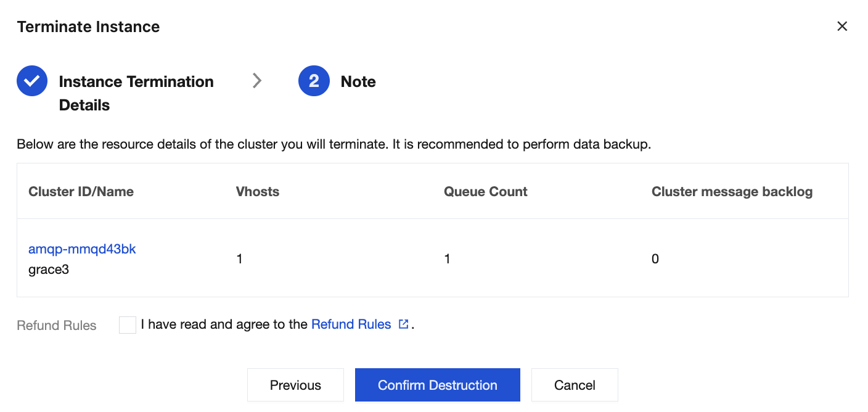Click the external link icon beside Refund Rules
The height and width of the screenshot is (412, 868).
pos(404,324)
